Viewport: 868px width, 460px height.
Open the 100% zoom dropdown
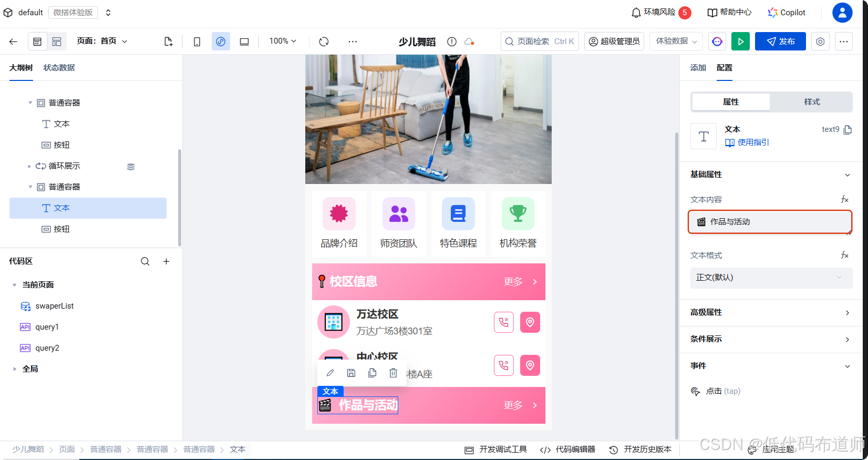[x=283, y=41]
